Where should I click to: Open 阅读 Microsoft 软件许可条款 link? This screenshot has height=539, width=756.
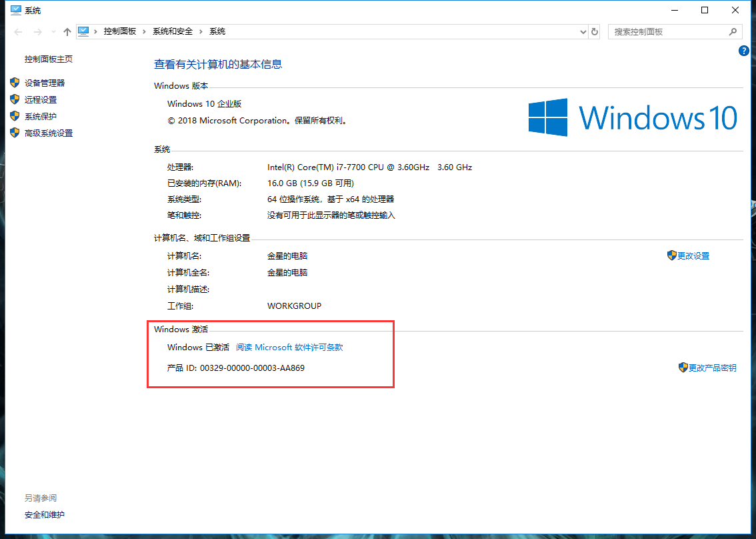point(289,347)
